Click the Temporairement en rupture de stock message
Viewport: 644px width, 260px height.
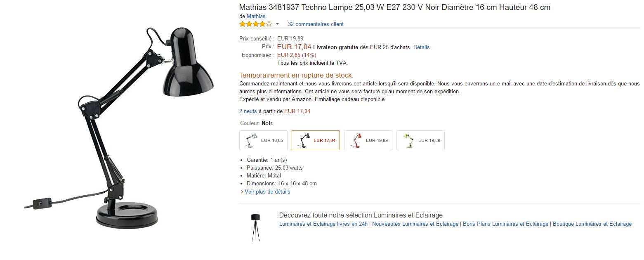(x=296, y=75)
